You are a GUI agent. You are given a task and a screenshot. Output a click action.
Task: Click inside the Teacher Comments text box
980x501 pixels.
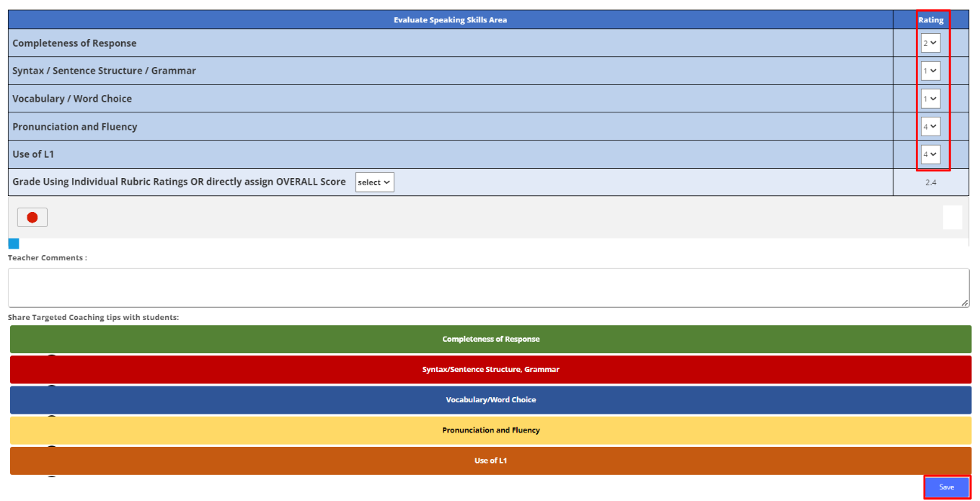point(487,288)
